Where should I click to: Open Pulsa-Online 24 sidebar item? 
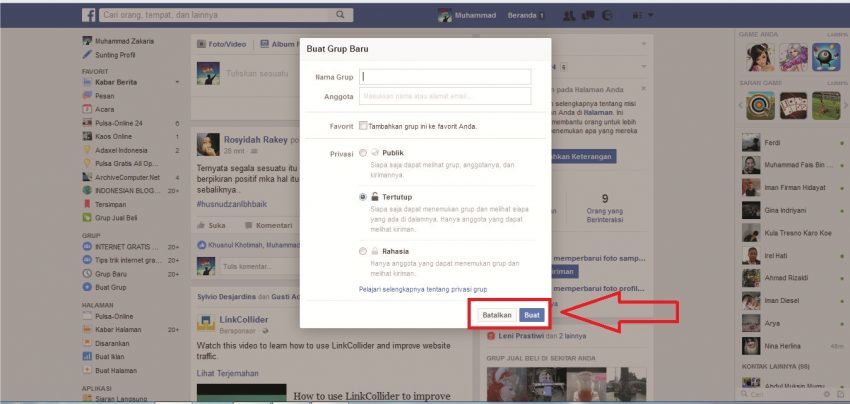pyautogui.click(x=118, y=123)
